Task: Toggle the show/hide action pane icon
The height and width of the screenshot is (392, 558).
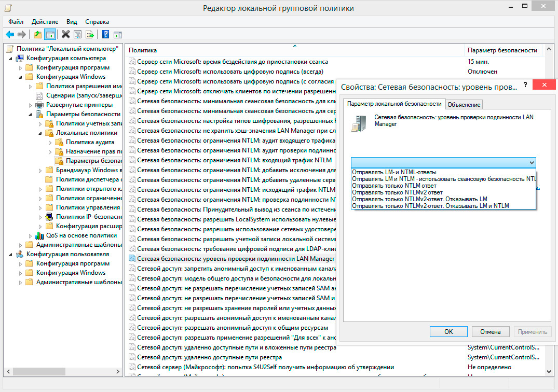Action: click(x=118, y=35)
